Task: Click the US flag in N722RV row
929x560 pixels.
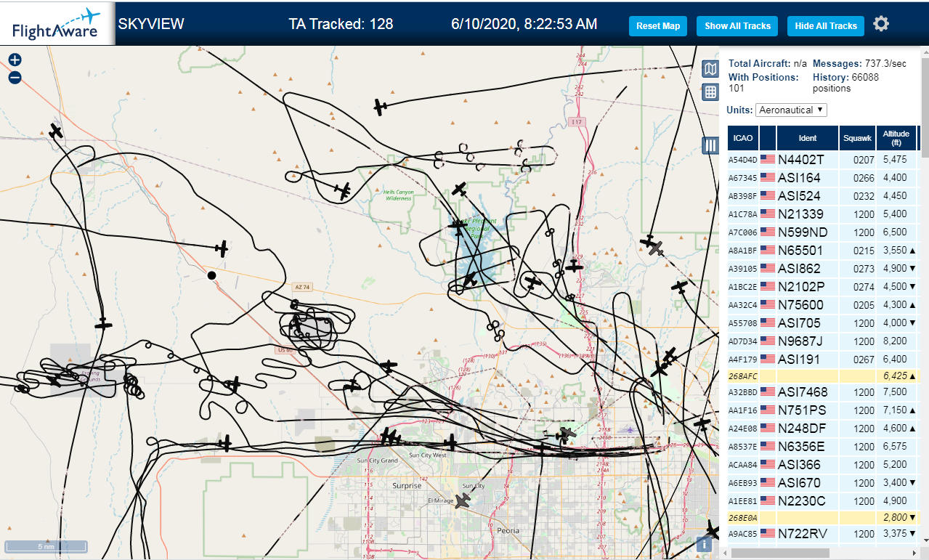Action: (x=768, y=534)
